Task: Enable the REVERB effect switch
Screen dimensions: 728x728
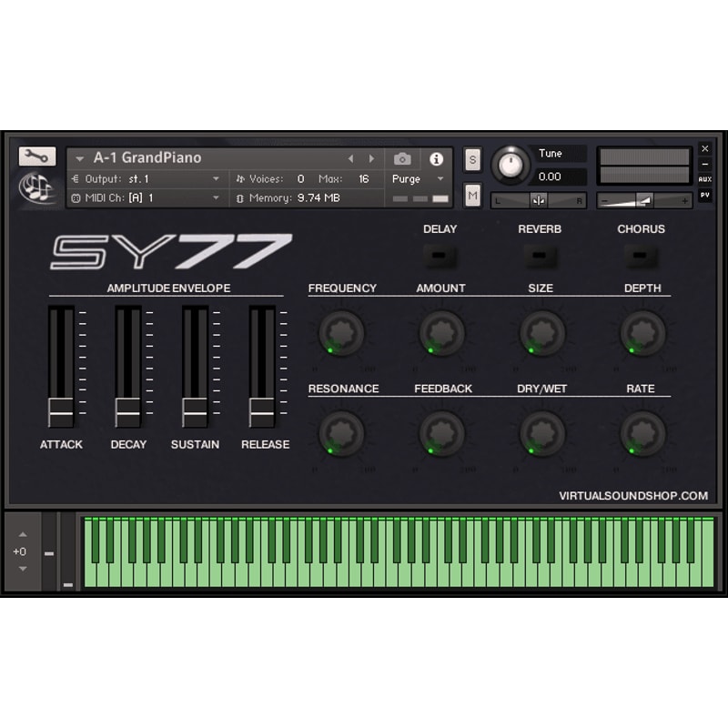Action: point(540,257)
